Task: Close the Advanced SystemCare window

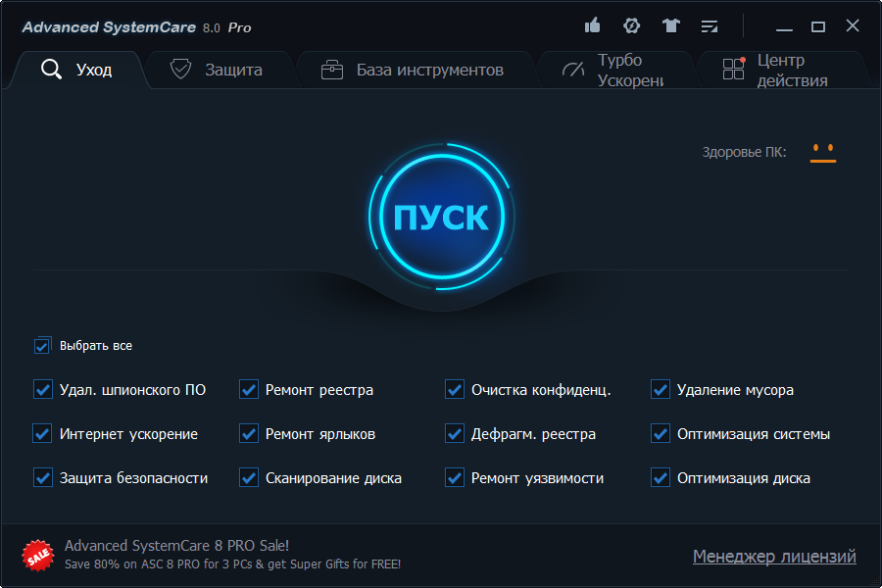Action: [x=853, y=25]
